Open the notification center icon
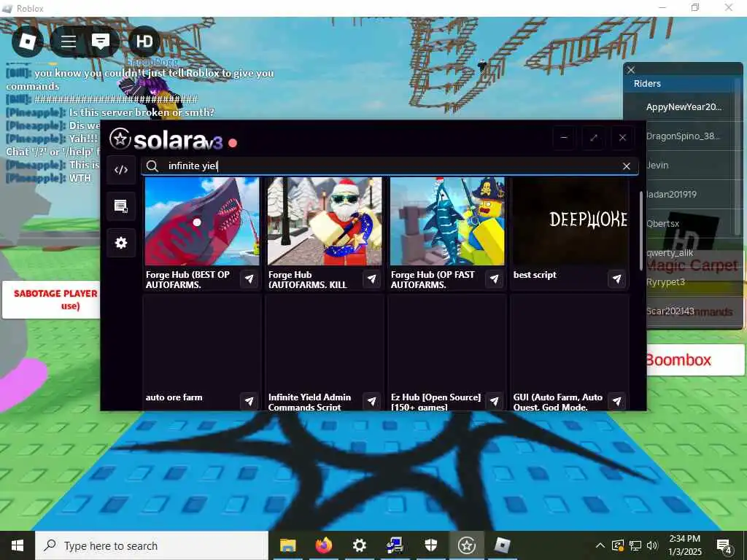This screenshot has width=747, height=560. click(724, 545)
